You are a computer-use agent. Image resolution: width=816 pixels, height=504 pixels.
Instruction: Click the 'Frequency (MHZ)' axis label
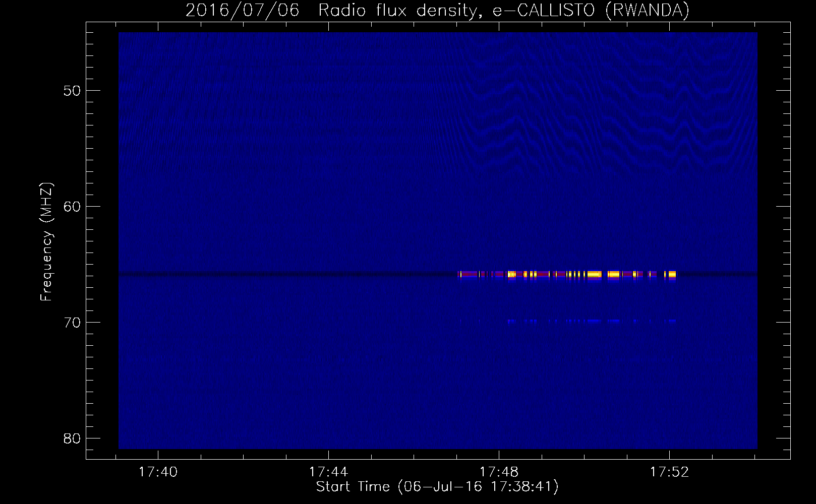pyautogui.click(x=46, y=242)
